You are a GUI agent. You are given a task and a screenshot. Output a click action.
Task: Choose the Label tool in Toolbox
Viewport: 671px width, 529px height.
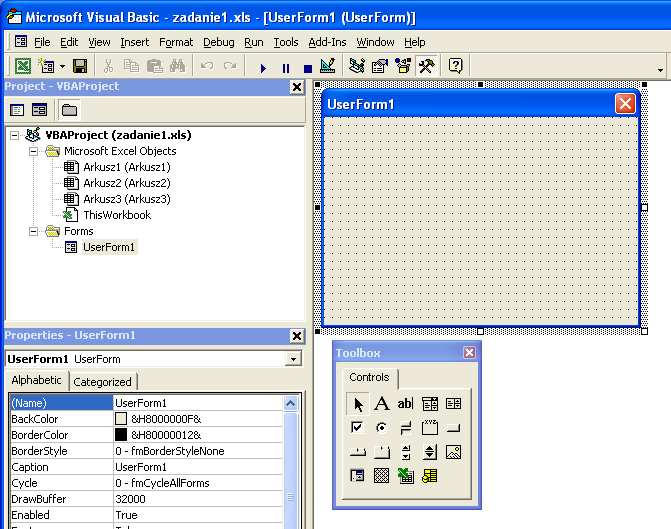(382, 404)
